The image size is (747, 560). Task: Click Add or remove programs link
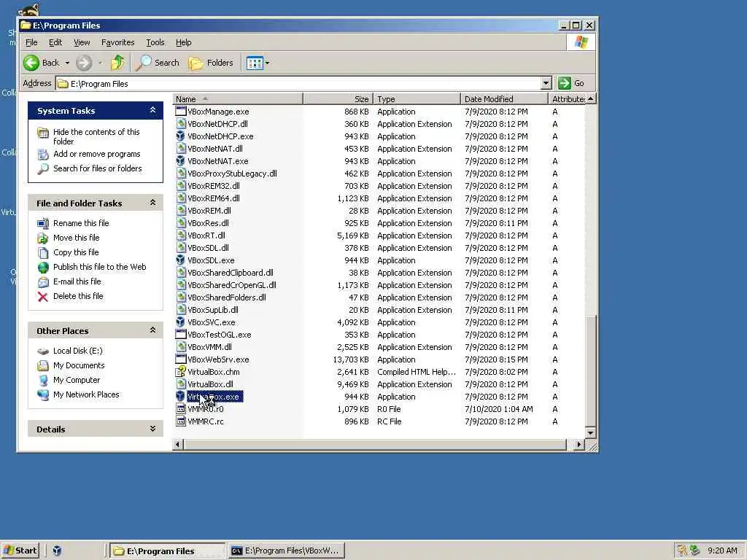pyautogui.click(x=97, y=154)
